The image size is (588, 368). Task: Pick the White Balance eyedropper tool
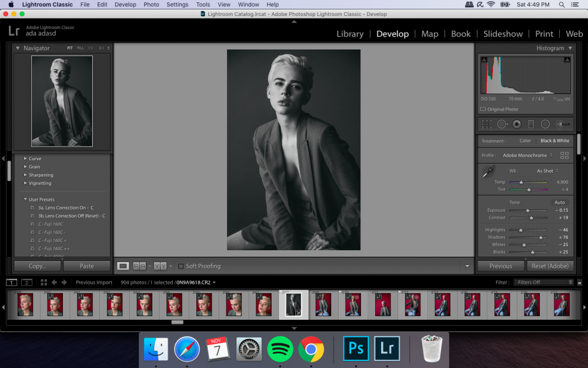488,173
